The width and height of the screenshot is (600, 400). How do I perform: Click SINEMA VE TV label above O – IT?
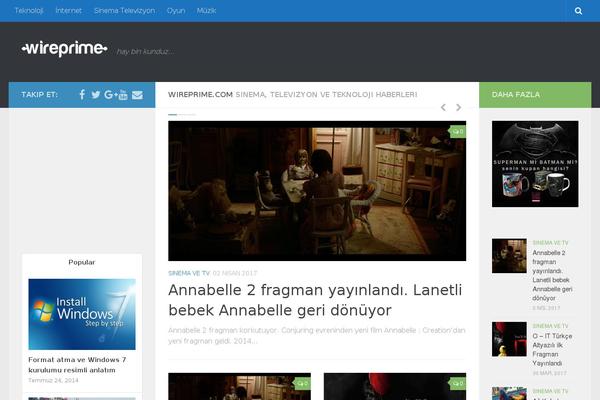coord(550,326)
